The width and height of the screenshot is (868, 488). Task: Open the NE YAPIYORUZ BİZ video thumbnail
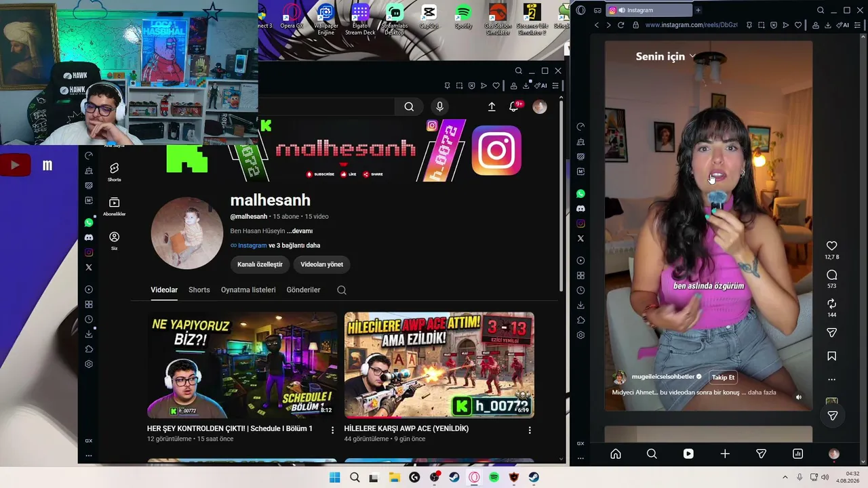click(242, 365)
